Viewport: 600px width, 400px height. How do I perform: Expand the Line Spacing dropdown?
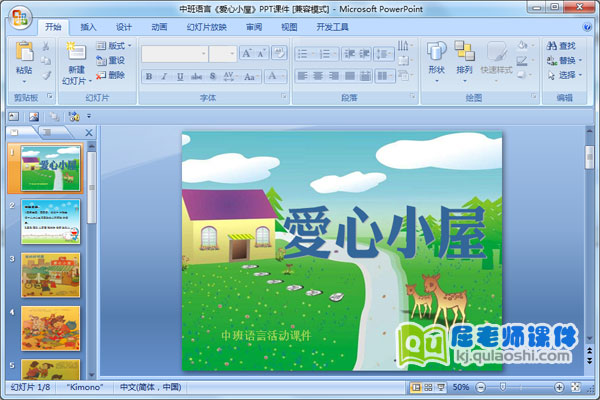[x=384, y=54]
